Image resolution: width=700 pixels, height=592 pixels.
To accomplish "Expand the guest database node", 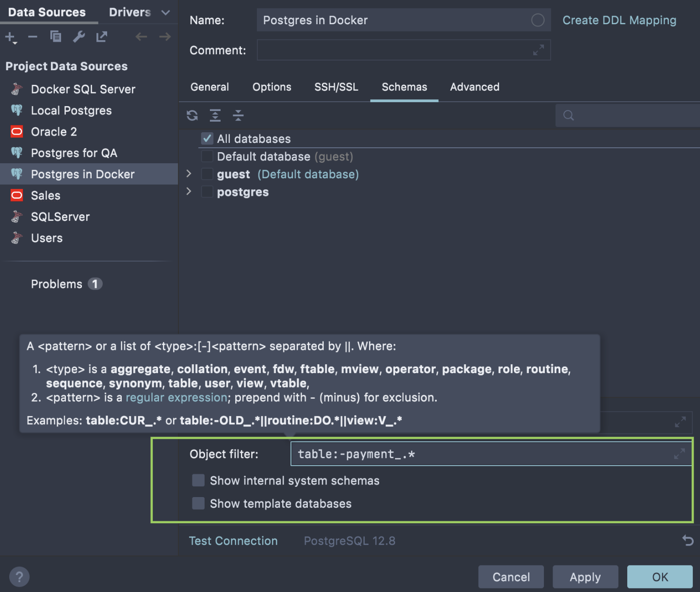I will pyautogui.click(x=189, y=174).
